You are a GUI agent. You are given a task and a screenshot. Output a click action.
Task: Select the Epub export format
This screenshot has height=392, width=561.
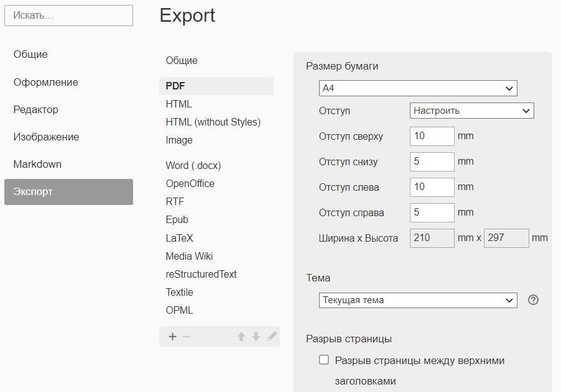(177, 220)
